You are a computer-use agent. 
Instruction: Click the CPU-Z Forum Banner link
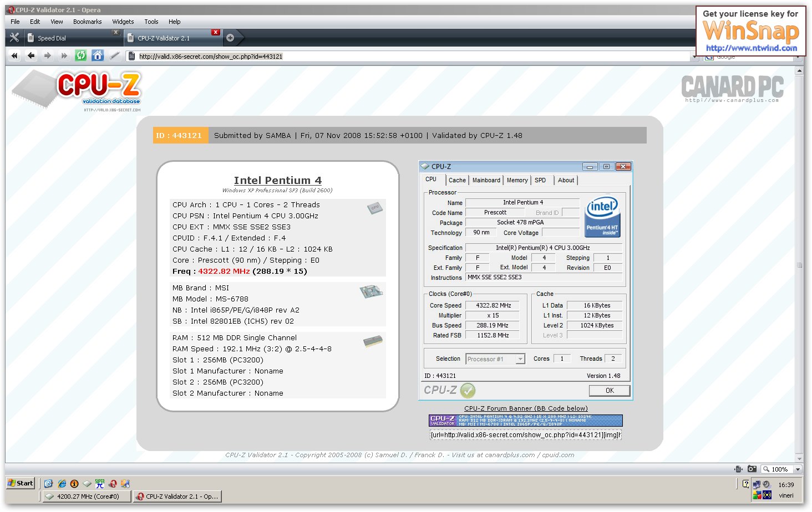[x=526, y=408]
